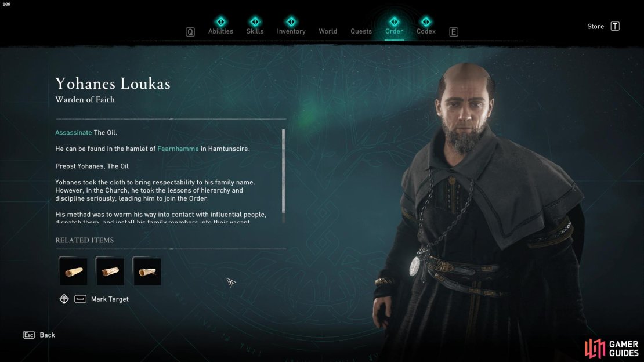Click the T key icon beside Store

[615, 26]
